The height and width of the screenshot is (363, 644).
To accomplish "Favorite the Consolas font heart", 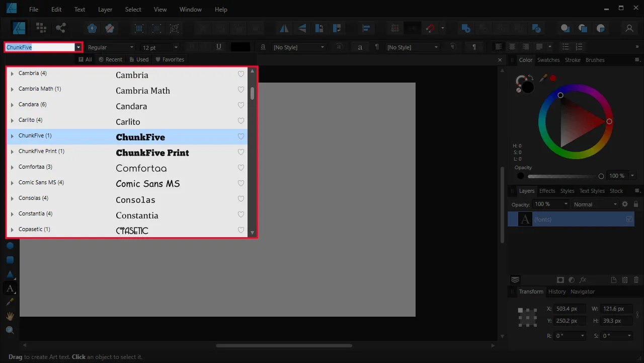I will pyautogui.click(x=241, y=199).
